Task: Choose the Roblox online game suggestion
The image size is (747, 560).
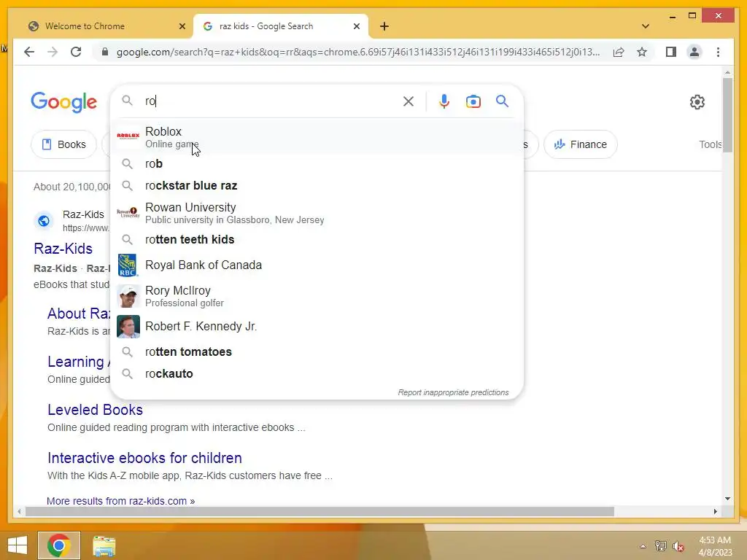Action: point(317,137)
